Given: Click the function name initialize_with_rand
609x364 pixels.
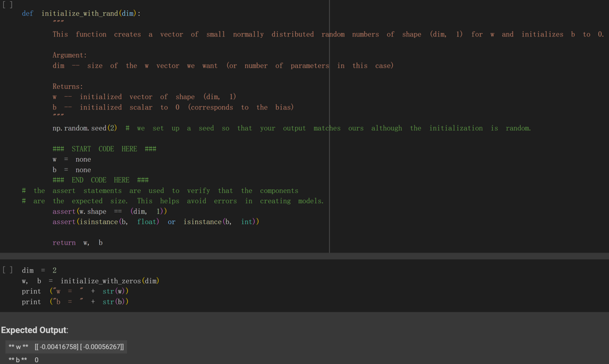Looking at the screenshot, I should pyautogui.click(x=80, y=13).
